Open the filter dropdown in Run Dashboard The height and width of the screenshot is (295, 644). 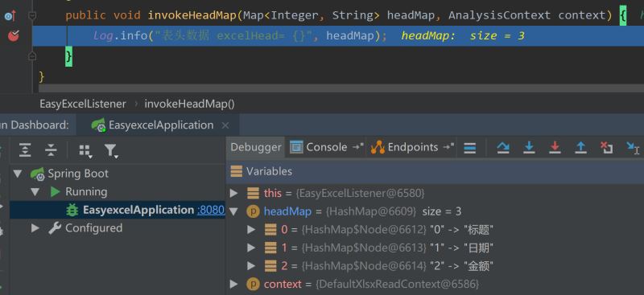point(111,151)
